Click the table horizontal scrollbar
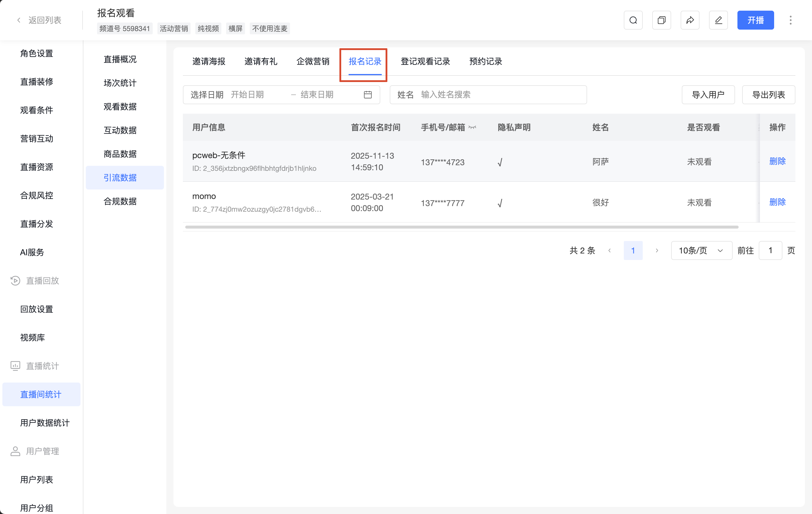This screenshot has height=514, width=812. click(x=462, y=227)
